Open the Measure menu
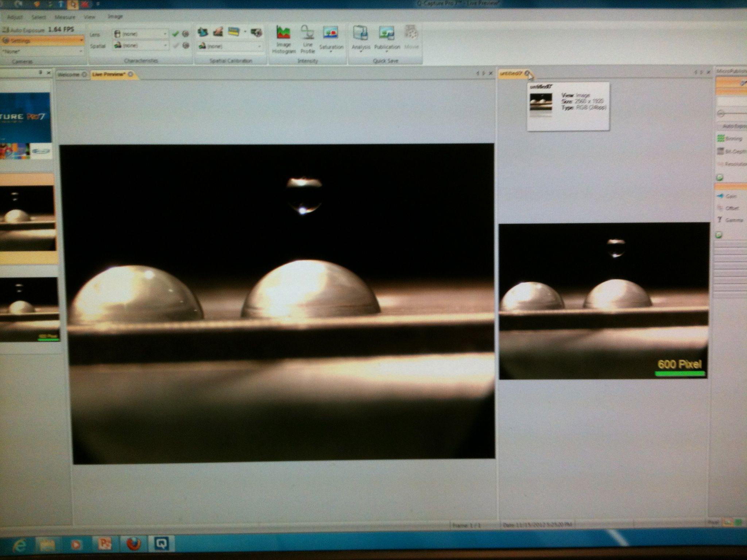The height and width of the screenshot is (560, 747). (65, 17)
